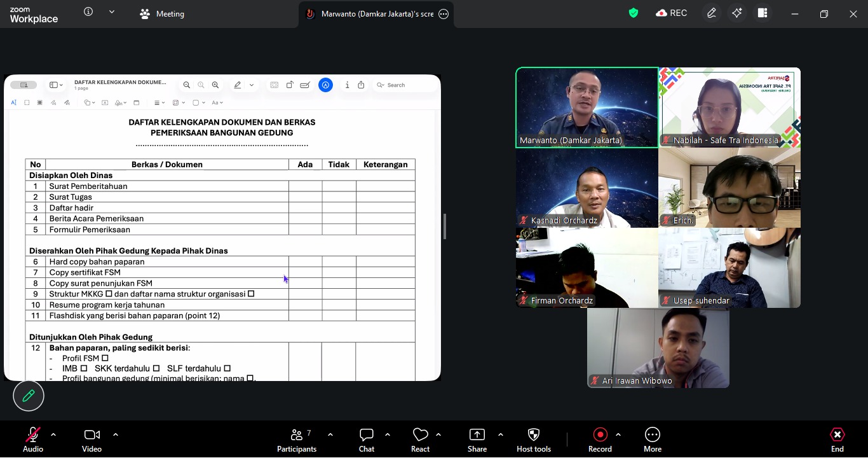Click the green annotation pencil button
Viewport: 868px width, 458px height.
29,396
